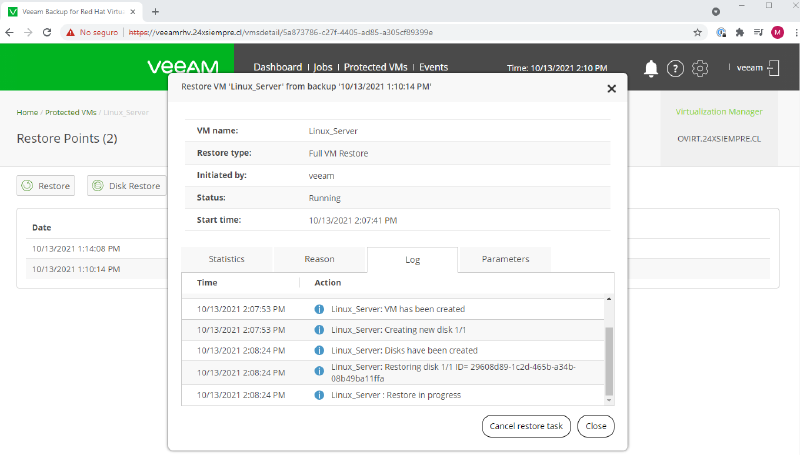Click the browser forward arrow
The image size is (800, 455).
pos(28,32)
